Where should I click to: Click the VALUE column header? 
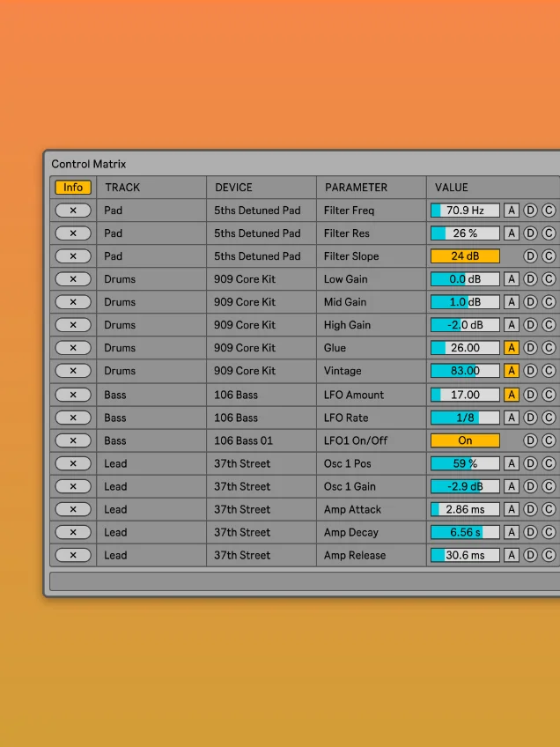[452, 188]
